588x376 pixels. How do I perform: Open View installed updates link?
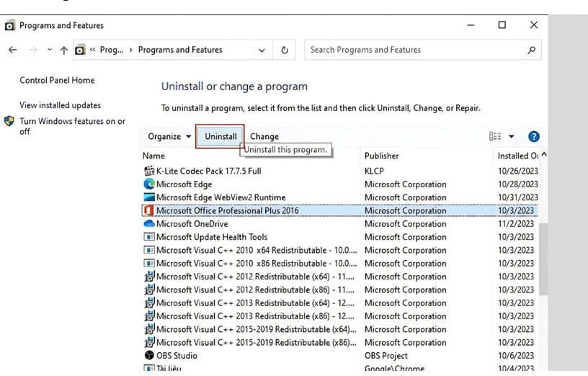point(60,105)
